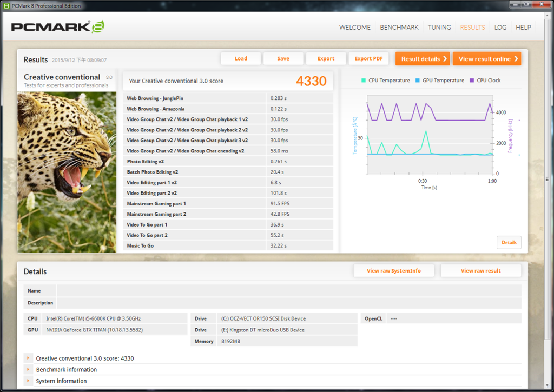Screen dimensions: 554x392
Task: Click the 4330 score value
Action: [311, 81]
